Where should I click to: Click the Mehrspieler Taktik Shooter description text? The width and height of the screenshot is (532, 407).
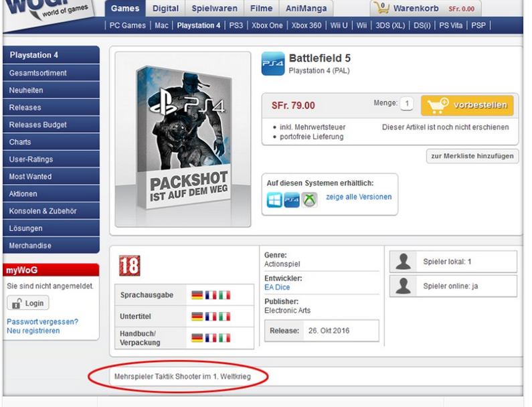coord(183,376)
